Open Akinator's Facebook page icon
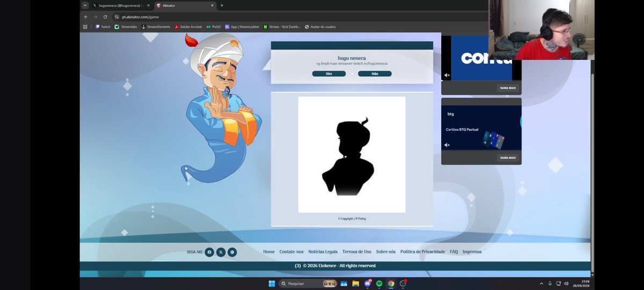644x290 pixels. click(209, 252)
